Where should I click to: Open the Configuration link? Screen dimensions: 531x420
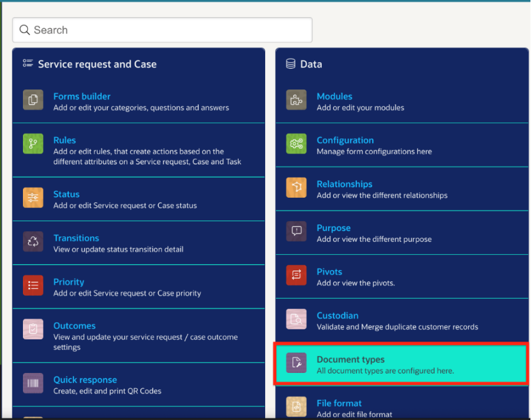pyautogui.click(x=345, y=140)
